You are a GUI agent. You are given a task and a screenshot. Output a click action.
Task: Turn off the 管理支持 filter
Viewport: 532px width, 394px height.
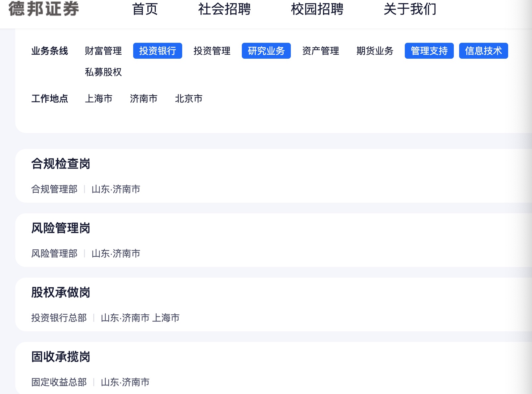tap(429, 51)
